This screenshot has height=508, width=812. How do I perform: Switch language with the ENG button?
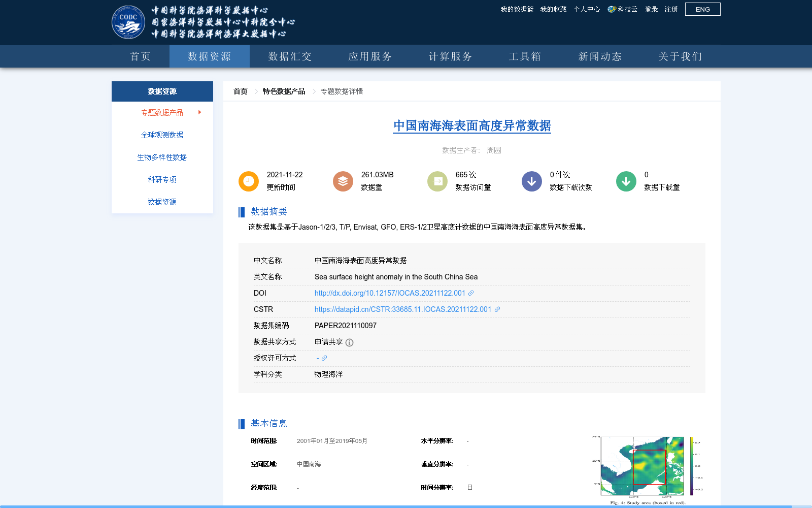click(703, 9)
